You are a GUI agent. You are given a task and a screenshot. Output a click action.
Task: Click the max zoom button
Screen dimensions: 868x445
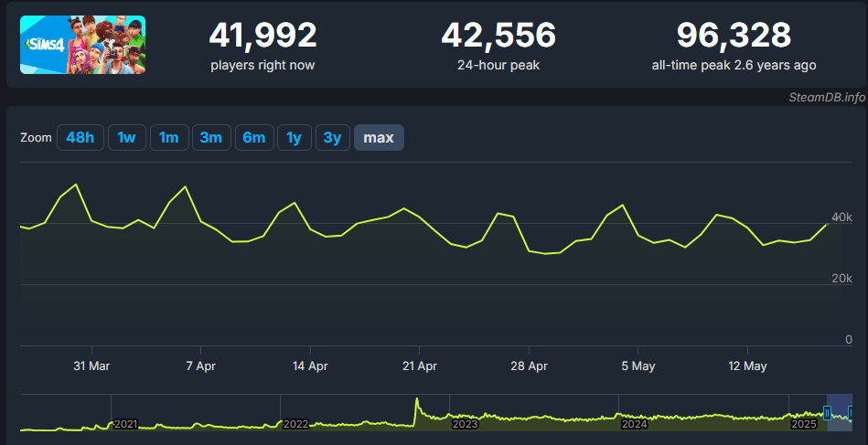(379, 137)
